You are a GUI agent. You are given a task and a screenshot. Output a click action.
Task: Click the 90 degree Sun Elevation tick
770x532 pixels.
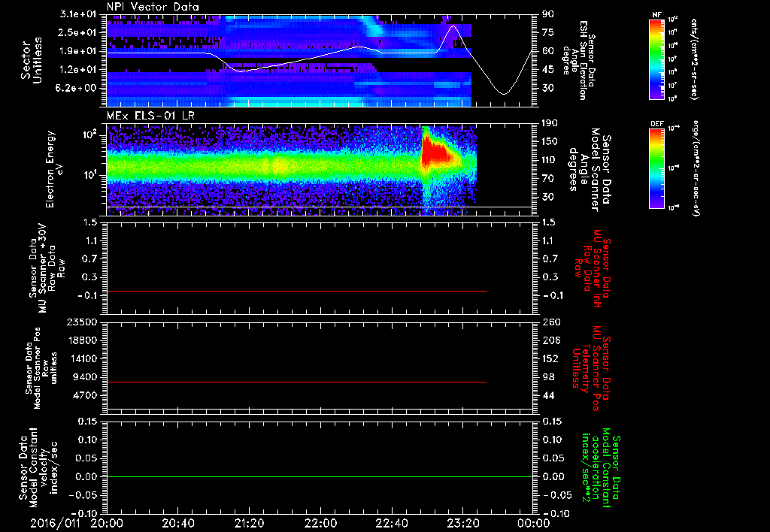[x=547, y=14]
